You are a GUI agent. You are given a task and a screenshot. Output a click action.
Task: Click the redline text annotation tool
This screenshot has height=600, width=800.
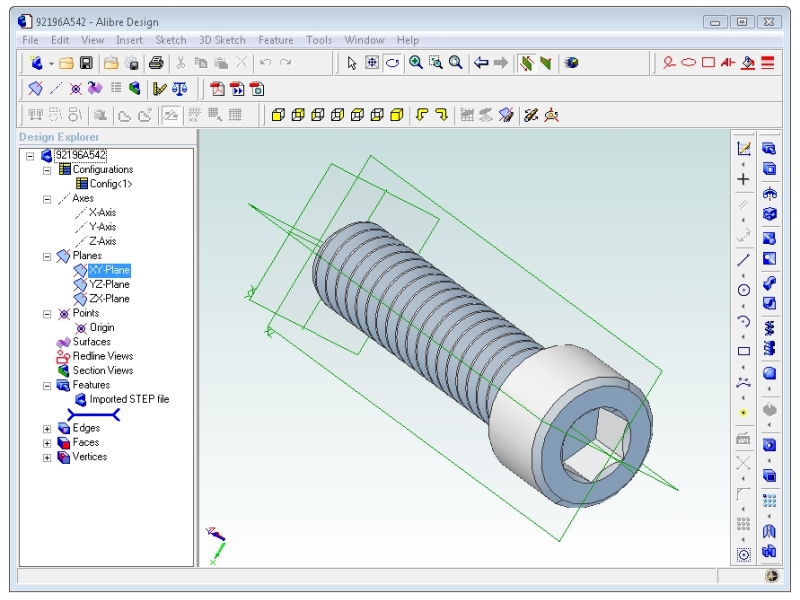click(728, 63)
